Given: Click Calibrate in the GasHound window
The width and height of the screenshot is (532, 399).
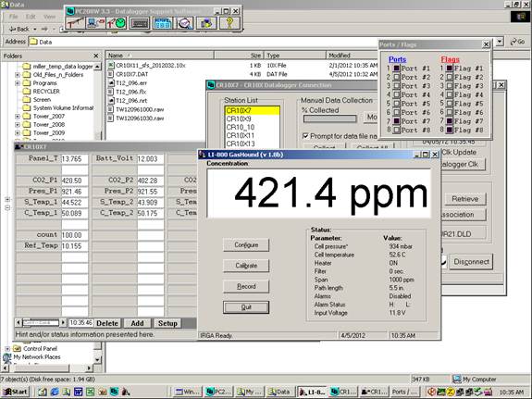Looking at the screenshot, I should (246, 266).
